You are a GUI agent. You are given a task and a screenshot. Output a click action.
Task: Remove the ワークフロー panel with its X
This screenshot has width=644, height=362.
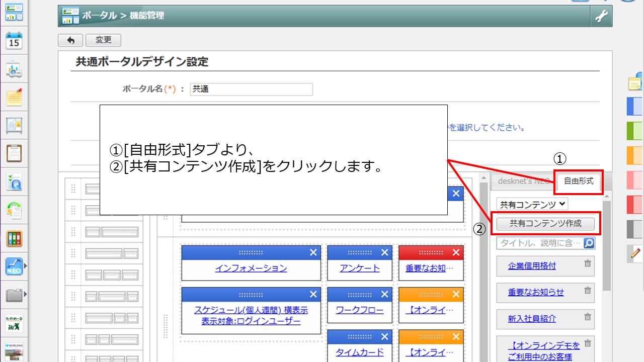385,294
